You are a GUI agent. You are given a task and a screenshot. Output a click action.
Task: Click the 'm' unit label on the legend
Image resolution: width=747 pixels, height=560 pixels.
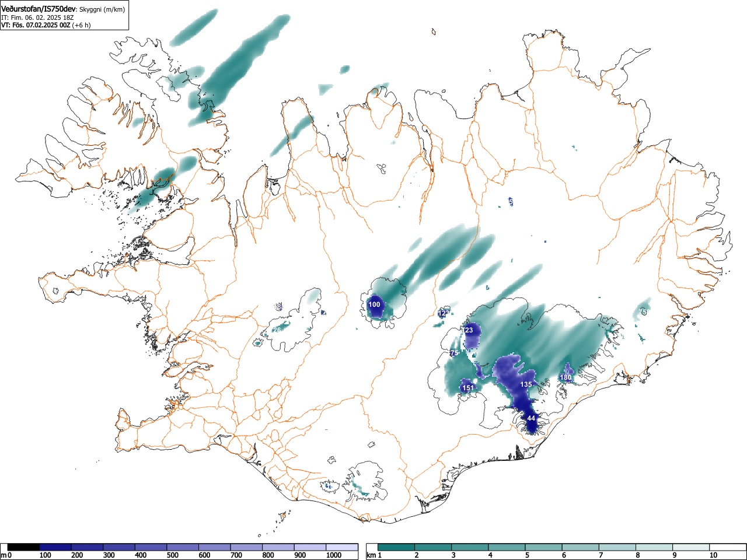point(4,555)
